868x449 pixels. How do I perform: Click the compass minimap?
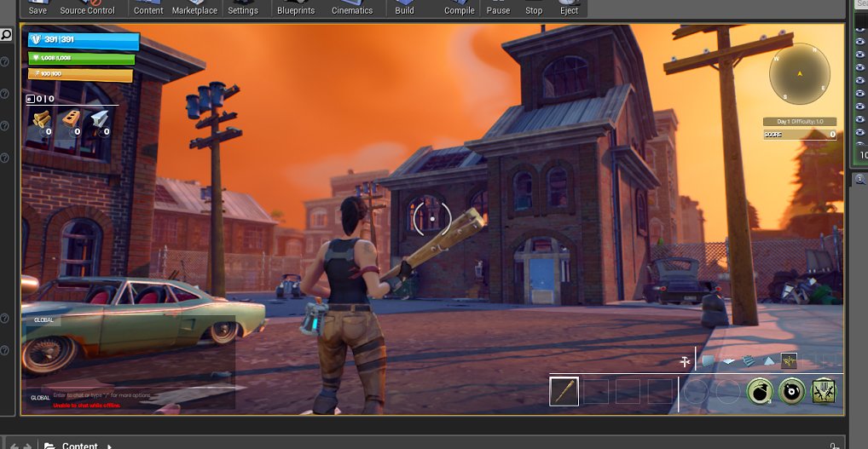pos(799,73)
